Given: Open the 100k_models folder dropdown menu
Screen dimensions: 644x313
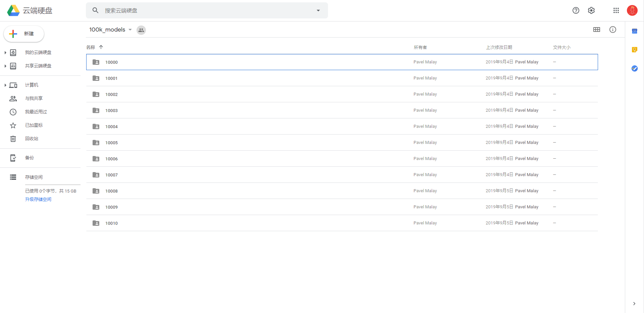Looking at the screenshot, I should 130,30.
